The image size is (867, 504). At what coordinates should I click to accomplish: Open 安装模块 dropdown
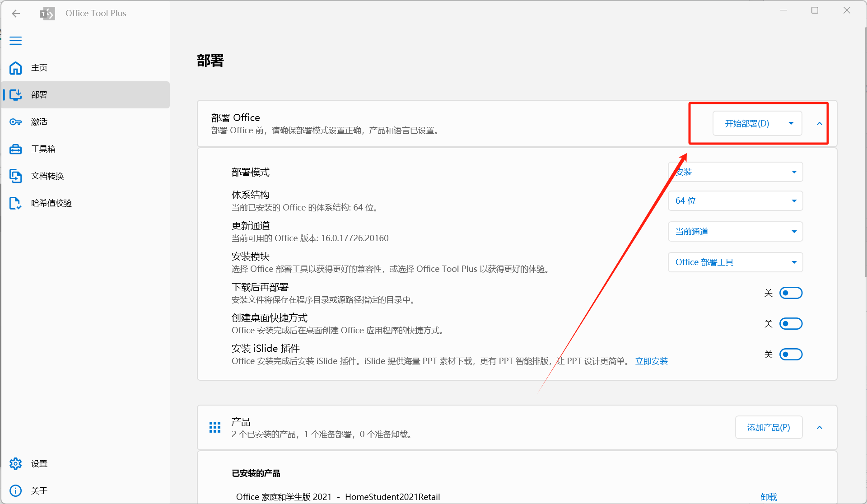tap(736, 262)
